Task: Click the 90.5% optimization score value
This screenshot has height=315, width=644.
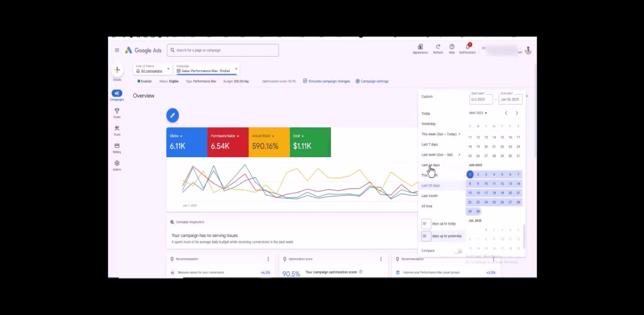Action: tap(291, 274)
